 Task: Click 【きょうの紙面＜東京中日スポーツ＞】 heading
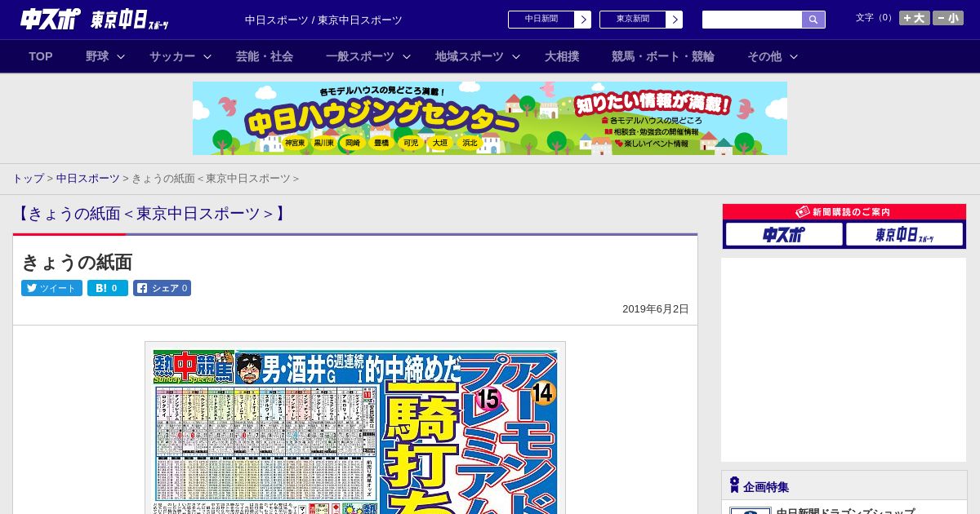(151, 214)
